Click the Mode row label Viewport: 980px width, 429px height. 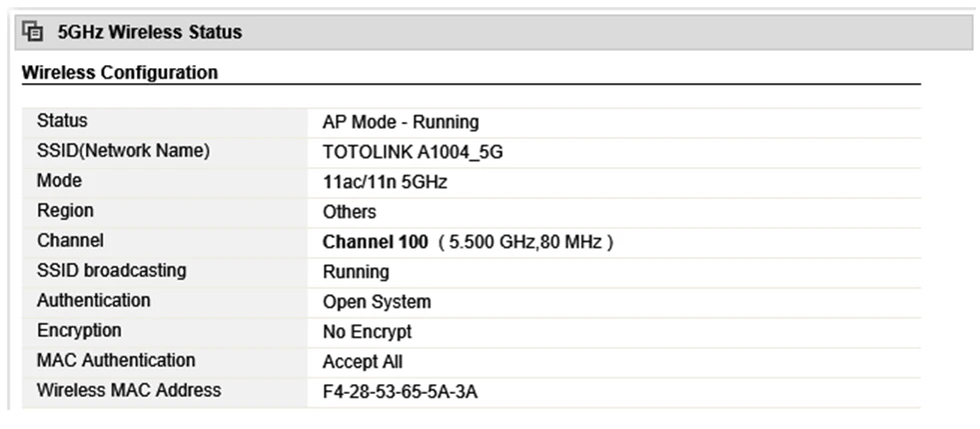[x=59, y=181]
